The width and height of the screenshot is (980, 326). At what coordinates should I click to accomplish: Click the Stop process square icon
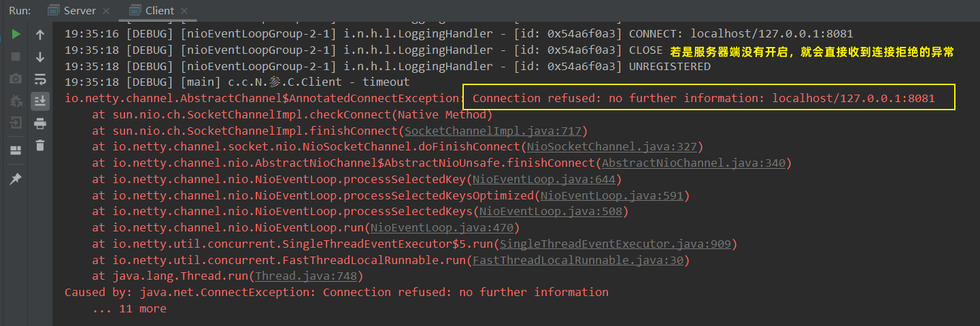16,56
